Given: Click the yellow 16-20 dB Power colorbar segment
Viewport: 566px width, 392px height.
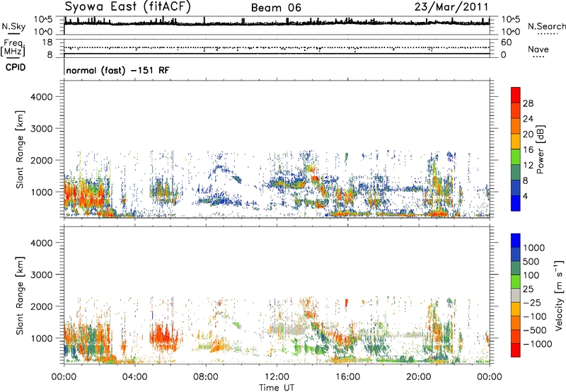Looking at the screenshot, I should click(x=516, y=141).
